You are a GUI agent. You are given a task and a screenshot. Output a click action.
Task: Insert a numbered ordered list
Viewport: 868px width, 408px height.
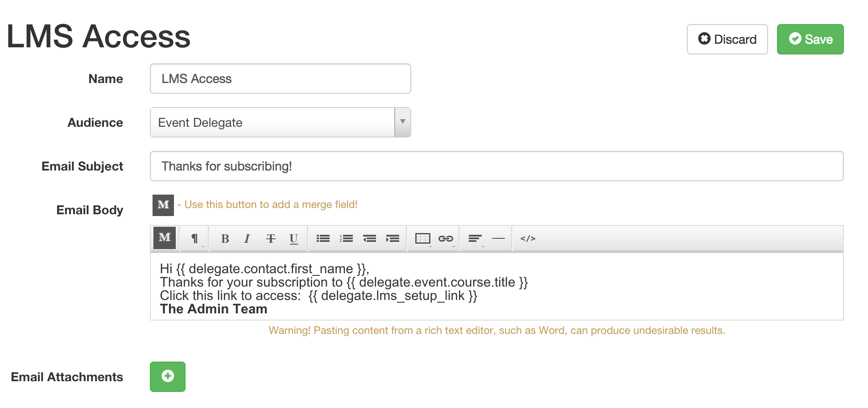tap(346, 239)
